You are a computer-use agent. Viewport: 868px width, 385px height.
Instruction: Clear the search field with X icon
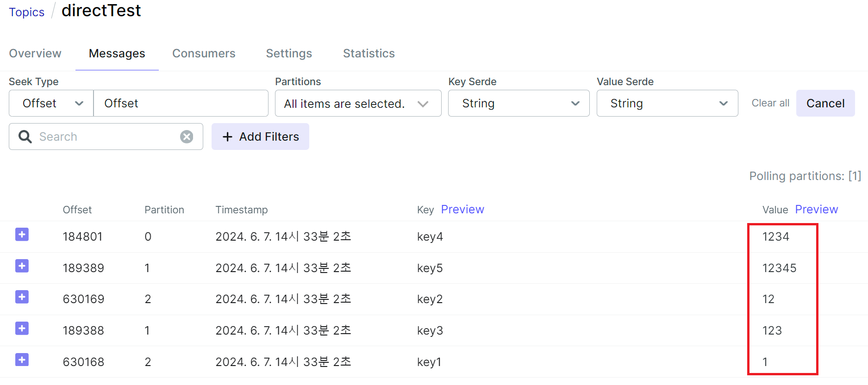187,137
